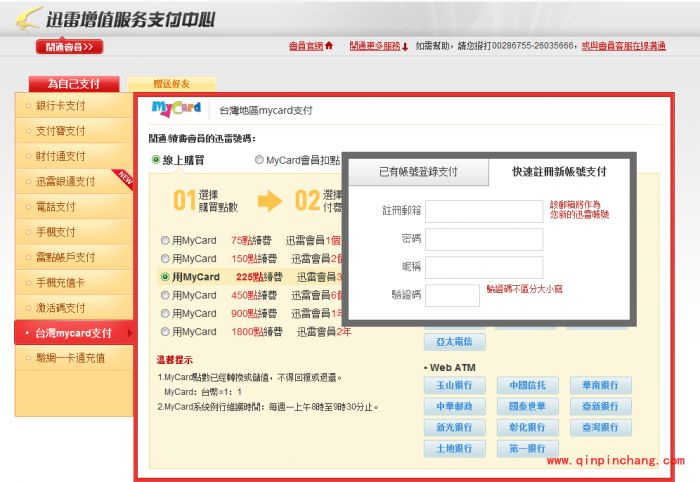Click the 國泰世華 Web ATM button
This screenshot has height=482, width=700.
tap(528, 406)
